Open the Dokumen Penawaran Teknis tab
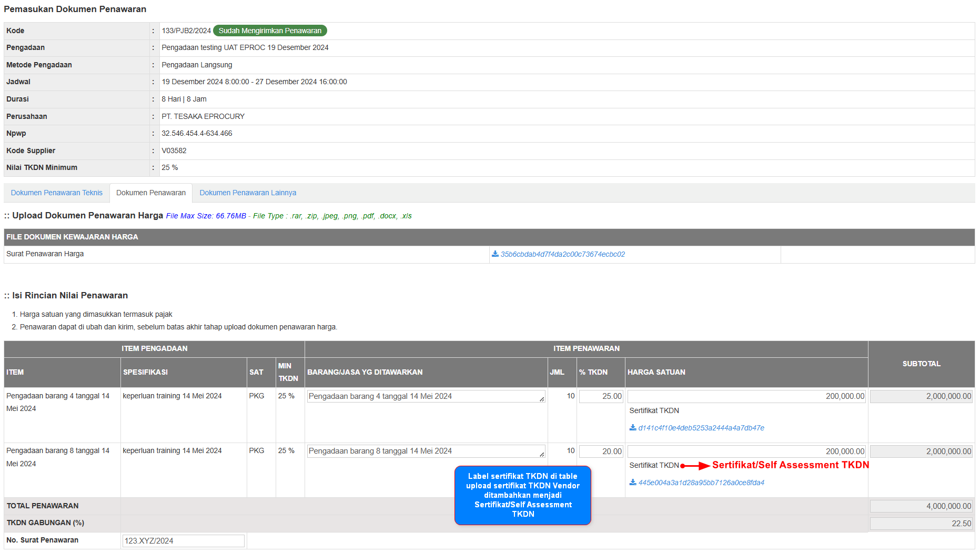 click(x=57, y=193)
